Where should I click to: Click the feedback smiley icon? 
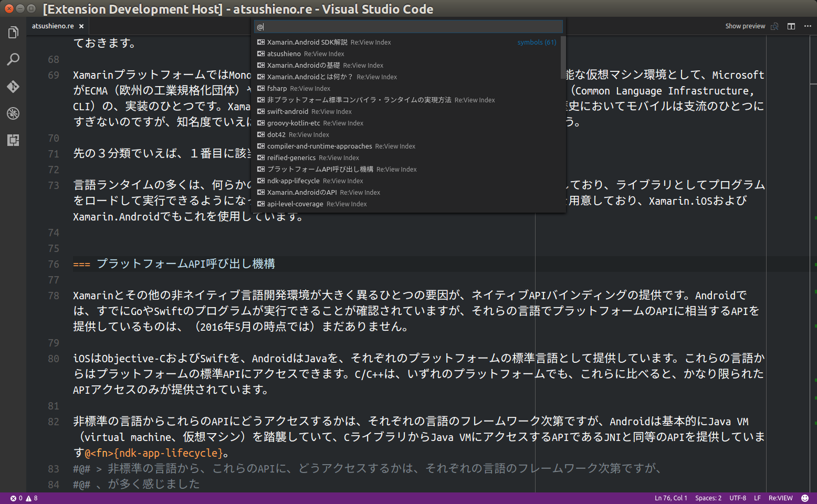(805, 498)
